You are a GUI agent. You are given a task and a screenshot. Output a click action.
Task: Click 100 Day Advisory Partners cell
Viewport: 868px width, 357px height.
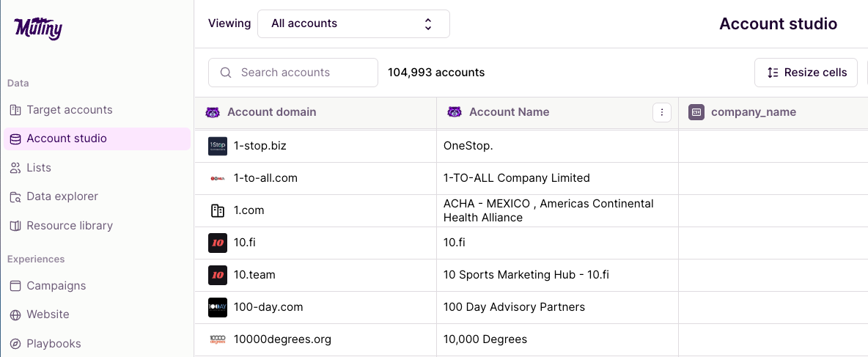(x=557, y=307)
